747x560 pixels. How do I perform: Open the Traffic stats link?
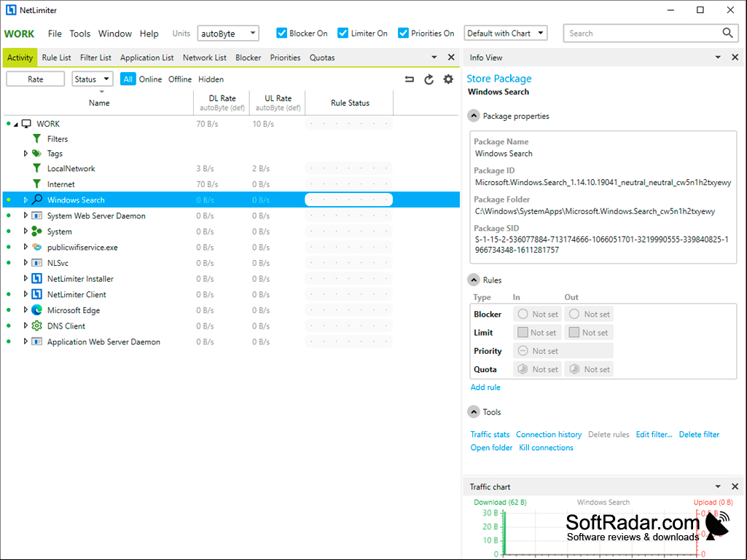pos(490,434)
